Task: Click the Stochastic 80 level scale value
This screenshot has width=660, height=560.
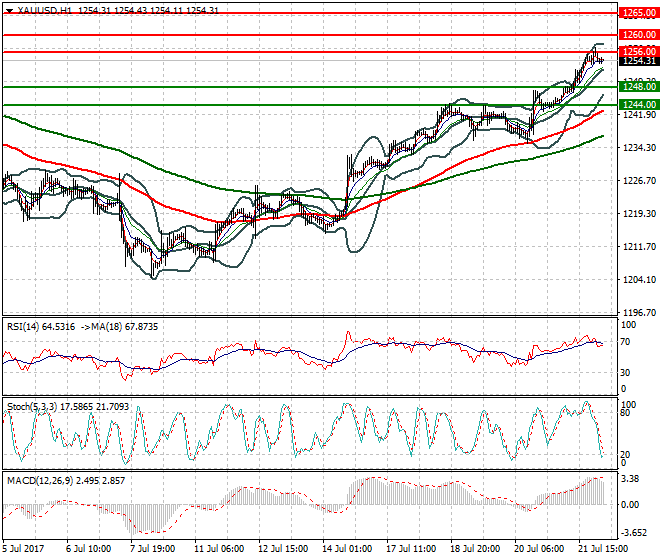Action: 625,413
